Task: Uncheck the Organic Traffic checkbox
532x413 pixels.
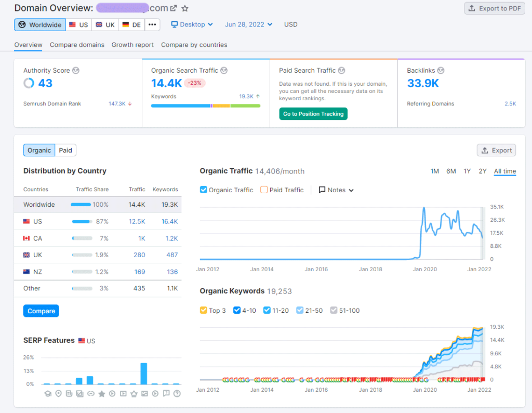Action: point(205,190)
